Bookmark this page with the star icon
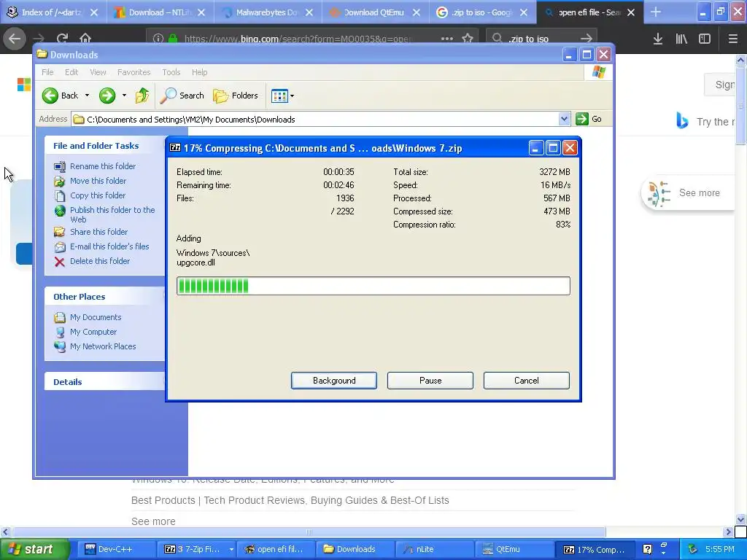This screenshot has height=560, width=747. (468, 39)
